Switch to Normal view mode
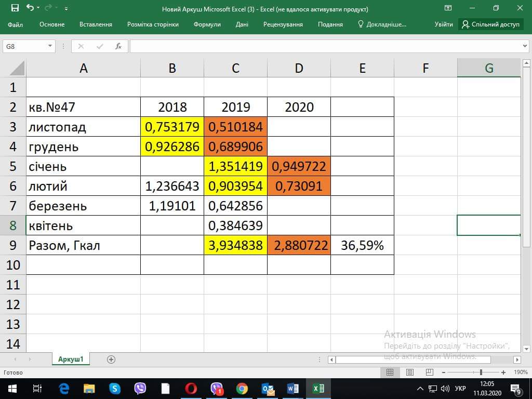 click(390, 373)
